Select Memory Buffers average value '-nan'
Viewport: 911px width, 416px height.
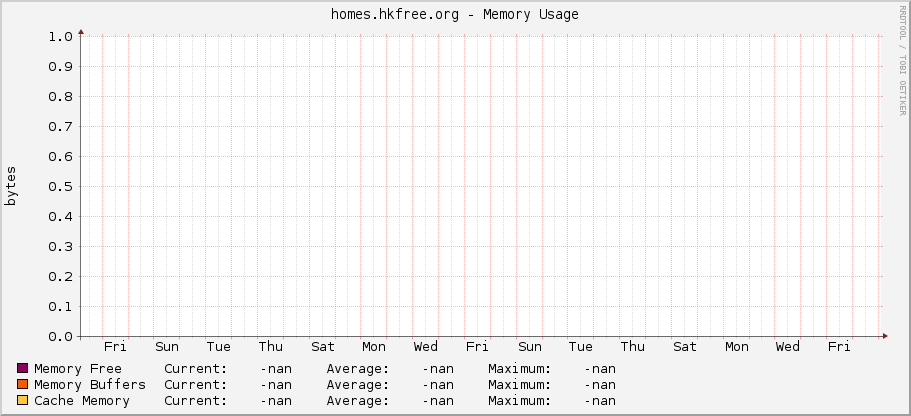[438, 385]
